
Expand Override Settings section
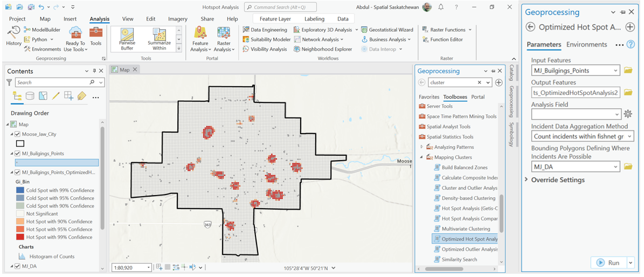(x=527, y=180)
